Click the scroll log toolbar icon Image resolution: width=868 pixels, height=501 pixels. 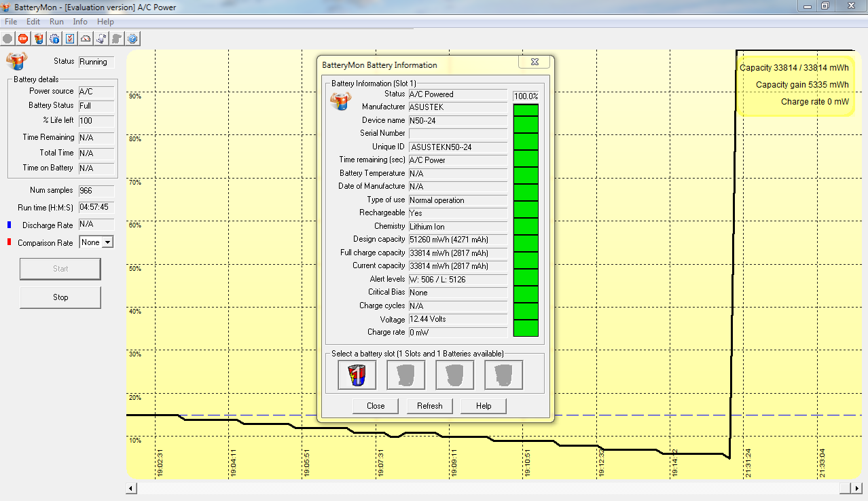coord(101,39)
